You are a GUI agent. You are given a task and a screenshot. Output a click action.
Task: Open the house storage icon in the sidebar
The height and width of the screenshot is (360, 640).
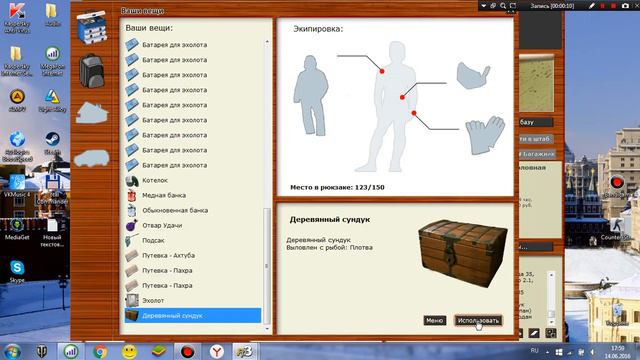tap(92, 113)
